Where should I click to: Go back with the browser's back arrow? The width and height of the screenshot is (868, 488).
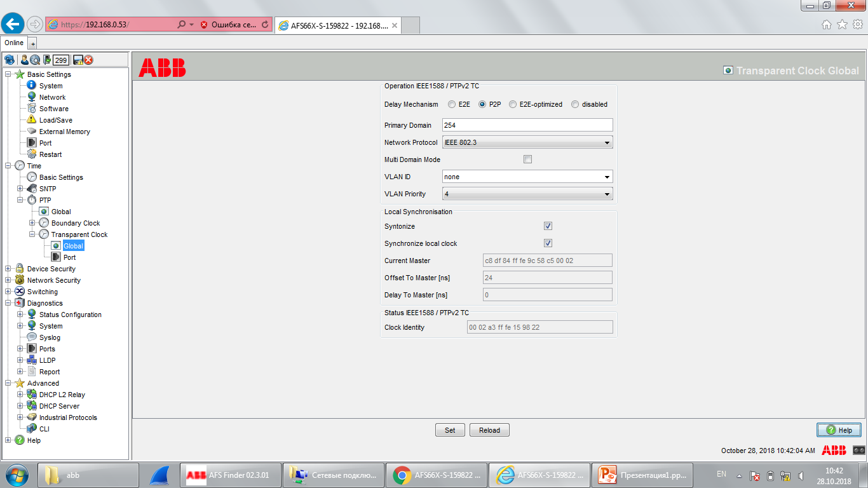[x=13, y=24]
